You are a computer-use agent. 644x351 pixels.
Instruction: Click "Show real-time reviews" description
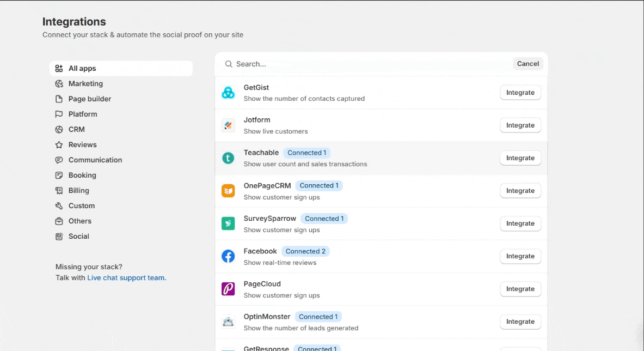[280, 263]
